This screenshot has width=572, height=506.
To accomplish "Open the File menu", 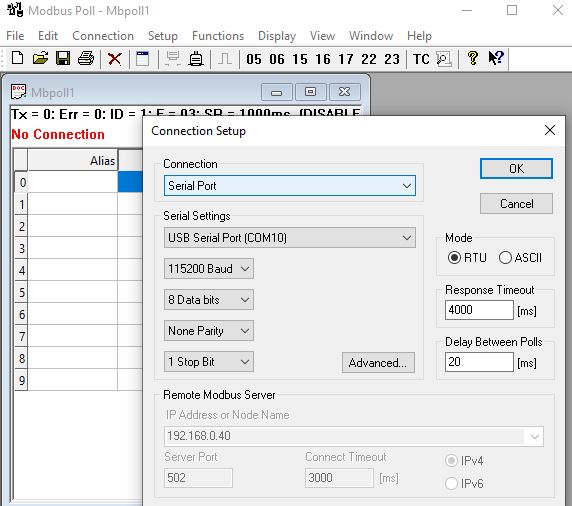I will (15, 36).
